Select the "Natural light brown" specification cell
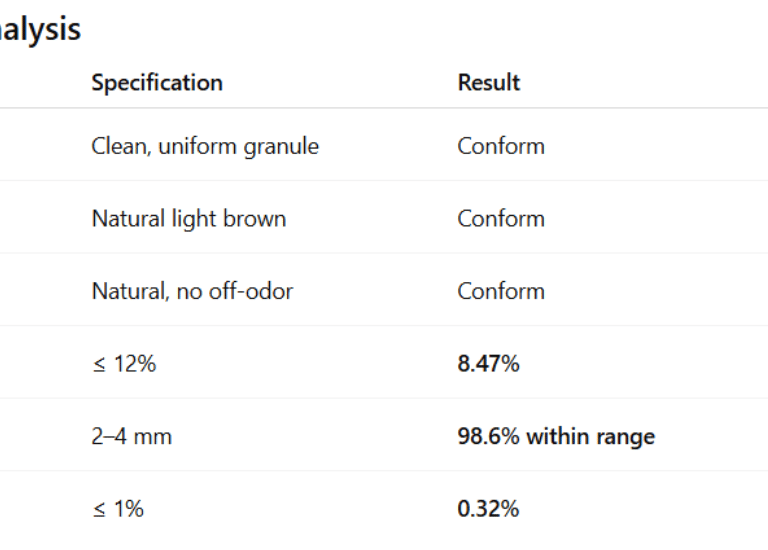The height and width of the screenshot is (550, 768). tap(189, 219)
